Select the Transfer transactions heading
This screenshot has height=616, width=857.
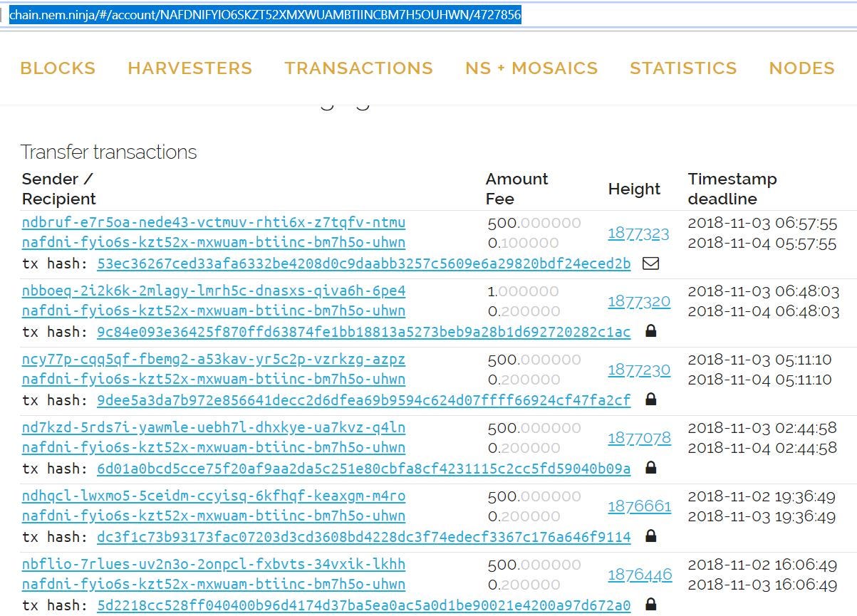109,152
